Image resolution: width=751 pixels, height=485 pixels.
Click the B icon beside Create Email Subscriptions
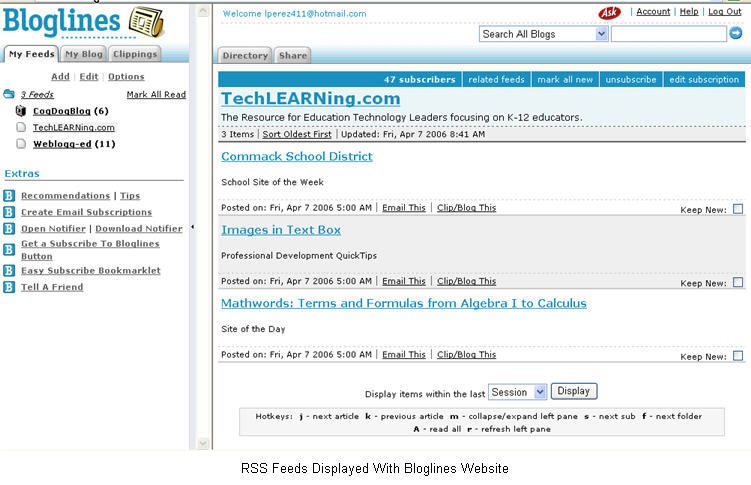pos(9,212)
